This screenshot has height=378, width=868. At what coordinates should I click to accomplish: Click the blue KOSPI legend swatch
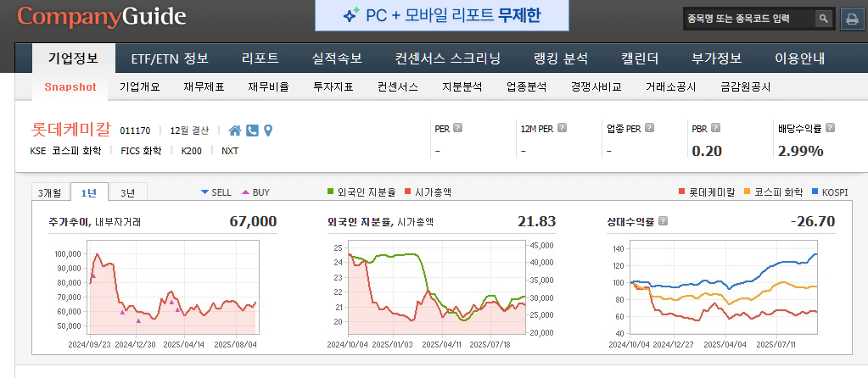pos(815,192)
